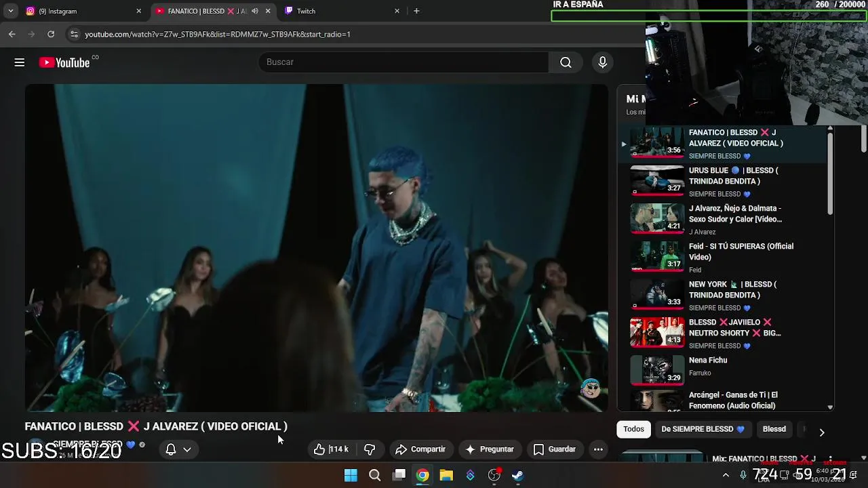This screenshot has width=868, height=488.
Task: Go to the YouTube home logo
Action: point(64,62)
